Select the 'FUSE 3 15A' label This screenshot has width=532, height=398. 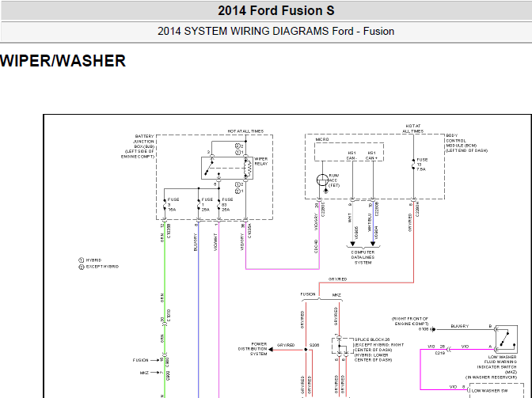[x=173, y=205]
